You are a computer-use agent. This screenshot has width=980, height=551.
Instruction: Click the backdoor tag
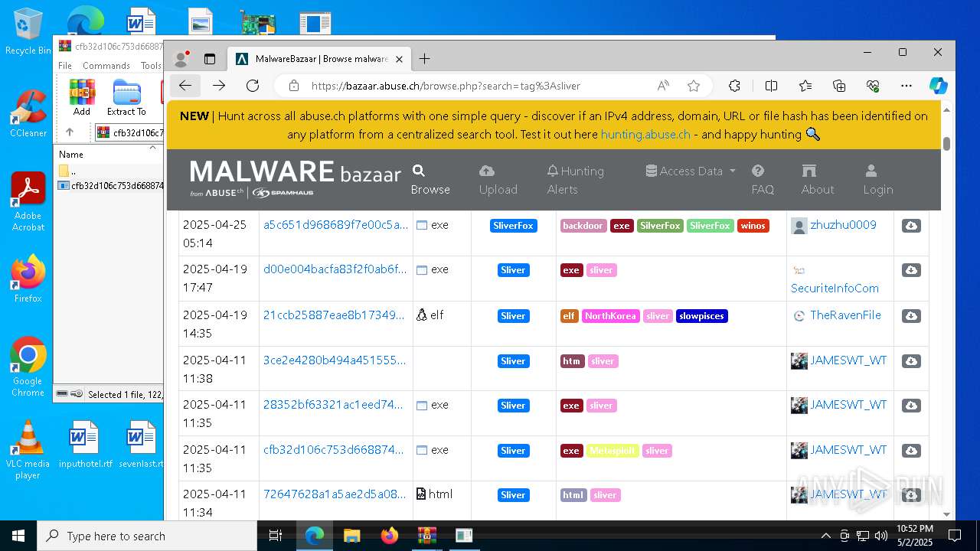pyautogui.click(x=583, y=226)
